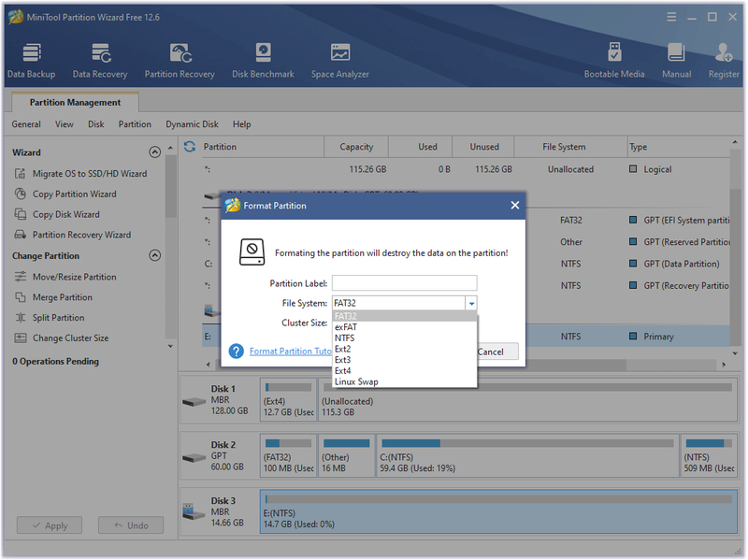The height and width of the screenshot is (560, 748).
Task: Select Disk 1 Ext4 partition block
Action: coord(288,399)
